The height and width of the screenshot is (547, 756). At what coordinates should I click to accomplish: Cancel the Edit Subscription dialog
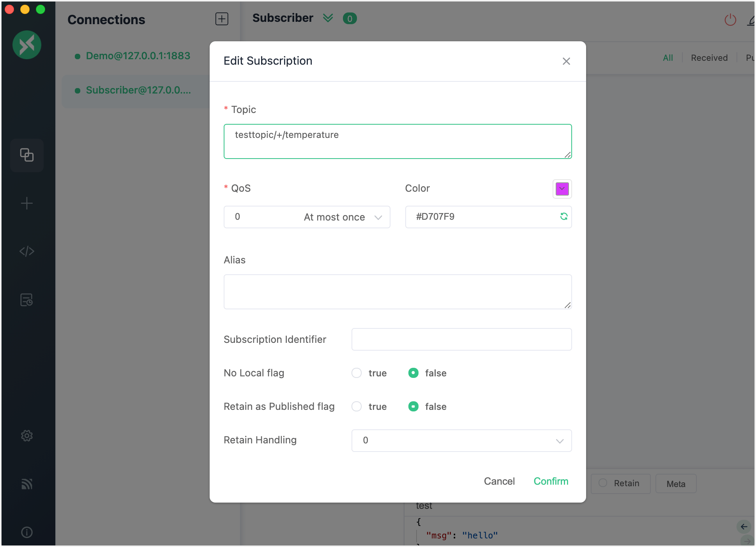coord(499,481)
